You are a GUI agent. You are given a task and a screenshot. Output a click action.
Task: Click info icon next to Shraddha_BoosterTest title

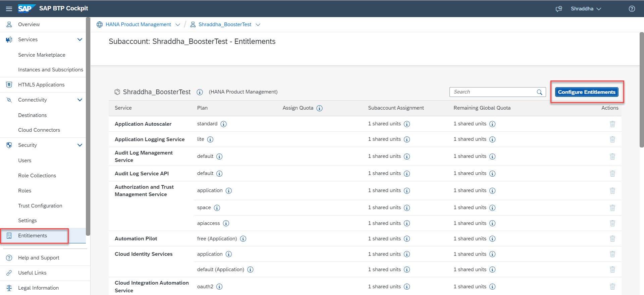click(200, 92)
